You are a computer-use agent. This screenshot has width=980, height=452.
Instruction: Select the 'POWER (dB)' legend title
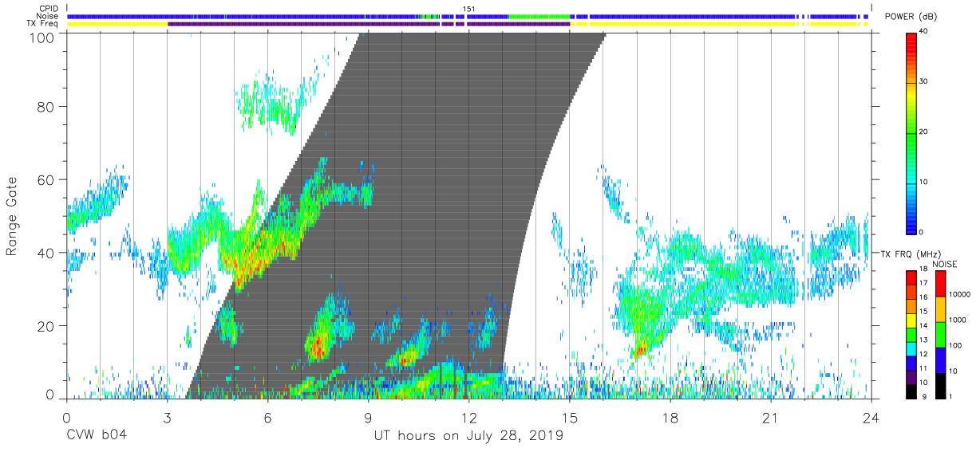point(911,17)
